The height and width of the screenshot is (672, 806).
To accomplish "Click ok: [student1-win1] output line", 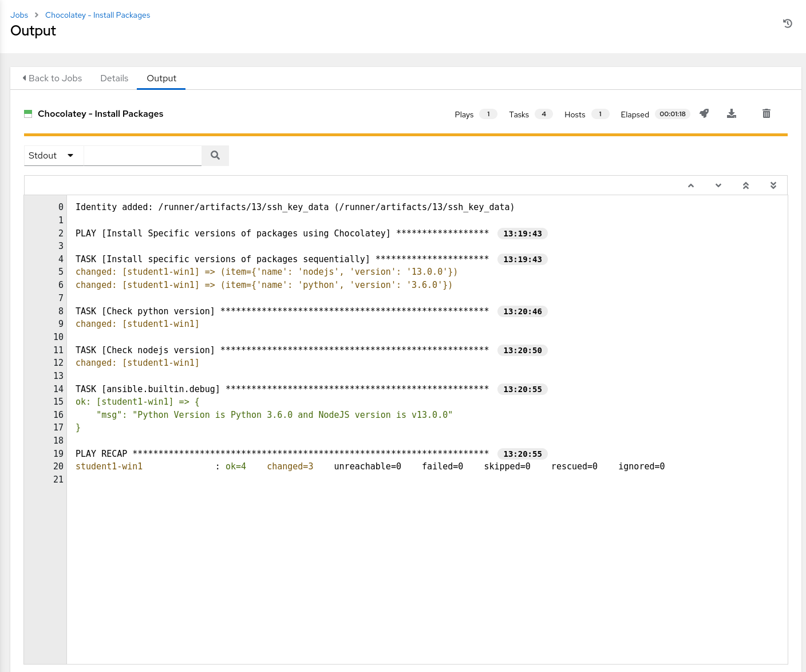I will tap(137, 402).
